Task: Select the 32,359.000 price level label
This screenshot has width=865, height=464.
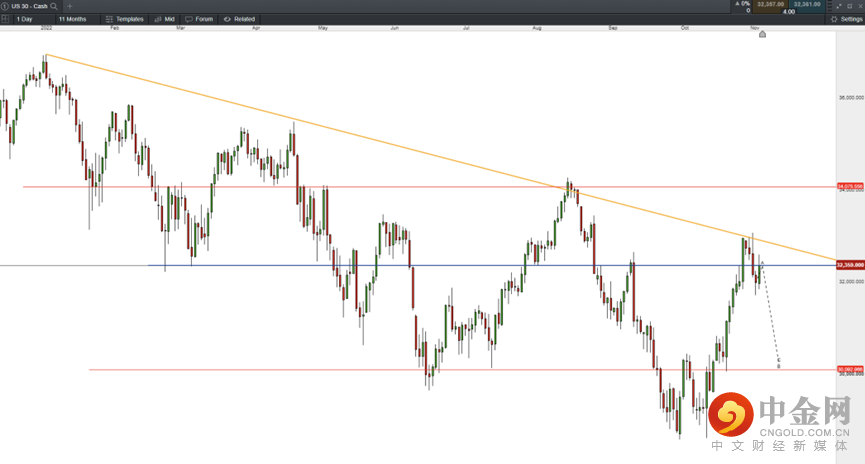Action: click(850, 265)
